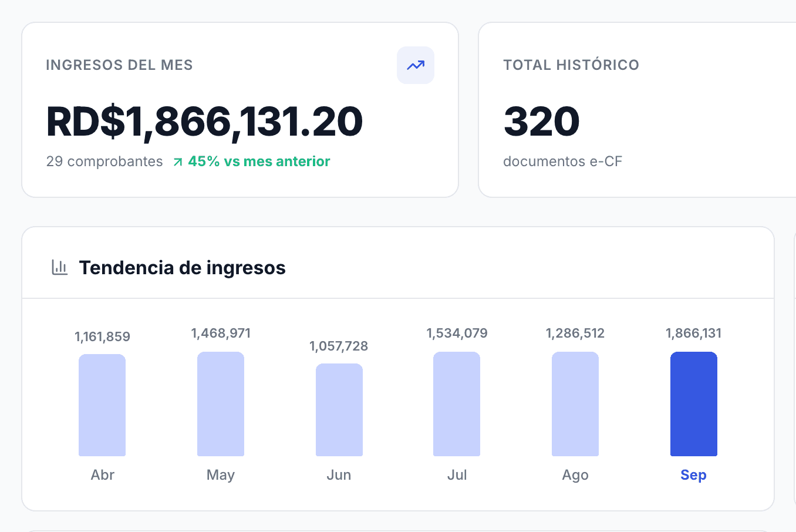
Task: Click the documentos e-CF label
Action: (x=562, y=161)
